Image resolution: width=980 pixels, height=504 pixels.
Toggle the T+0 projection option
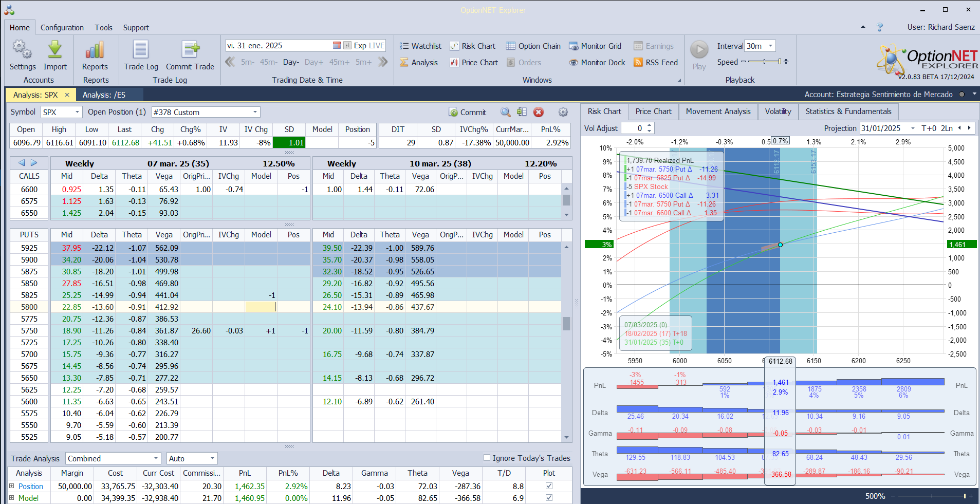[x=929, y=128]
